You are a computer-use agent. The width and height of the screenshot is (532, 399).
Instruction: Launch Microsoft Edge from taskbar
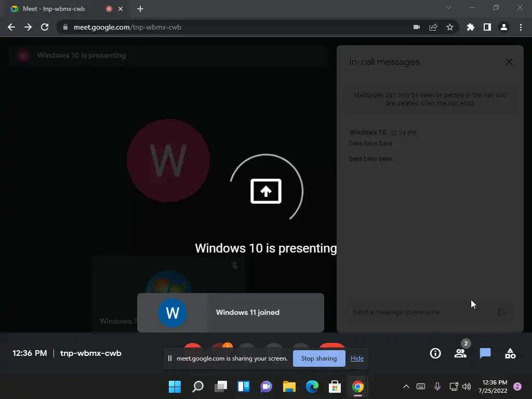point(312,387)
